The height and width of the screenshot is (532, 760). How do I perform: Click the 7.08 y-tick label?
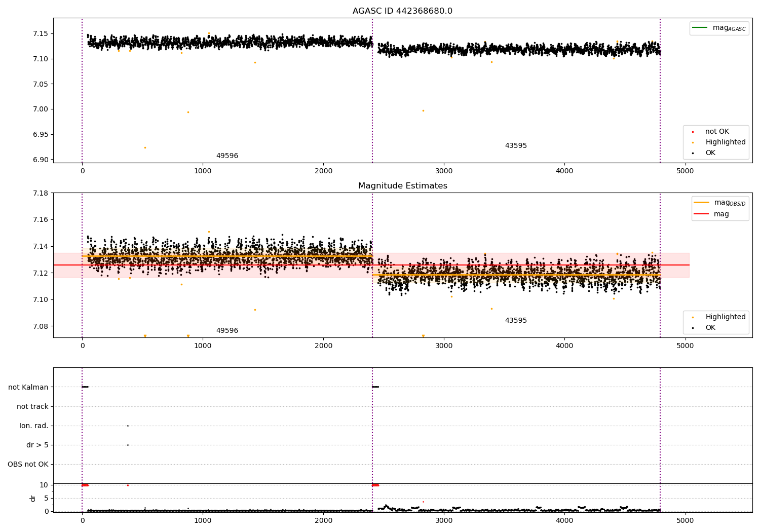(41, 326)
